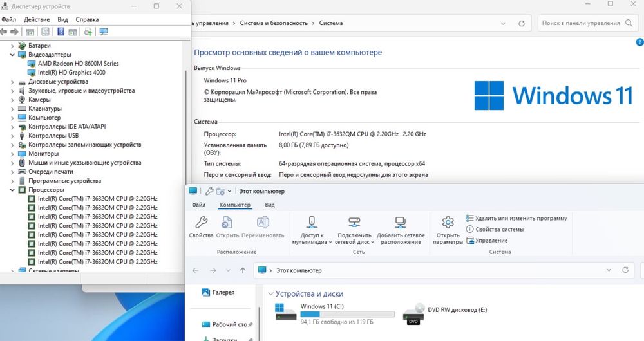Click the new folder icon in Explorer title bar

pos(220,191)
